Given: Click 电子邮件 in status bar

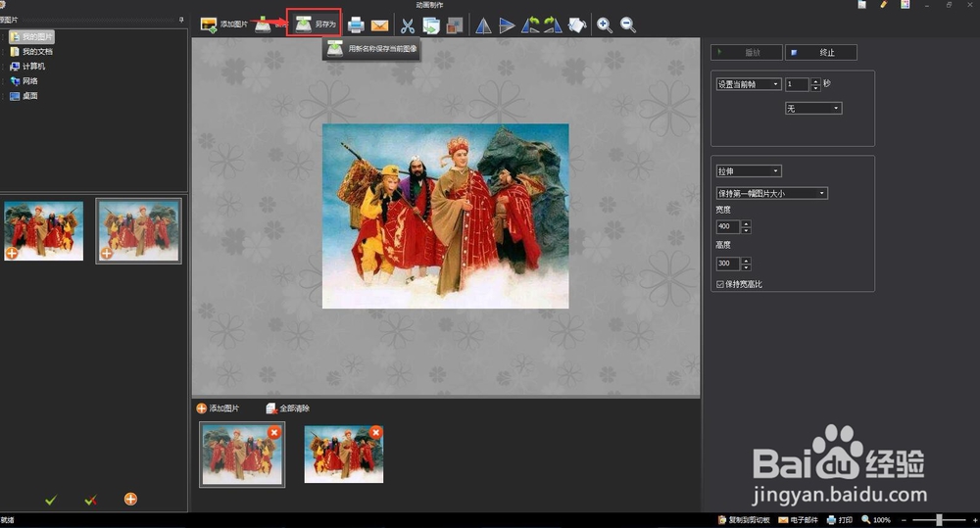Looking at the screenshot, I should (798, 520).
